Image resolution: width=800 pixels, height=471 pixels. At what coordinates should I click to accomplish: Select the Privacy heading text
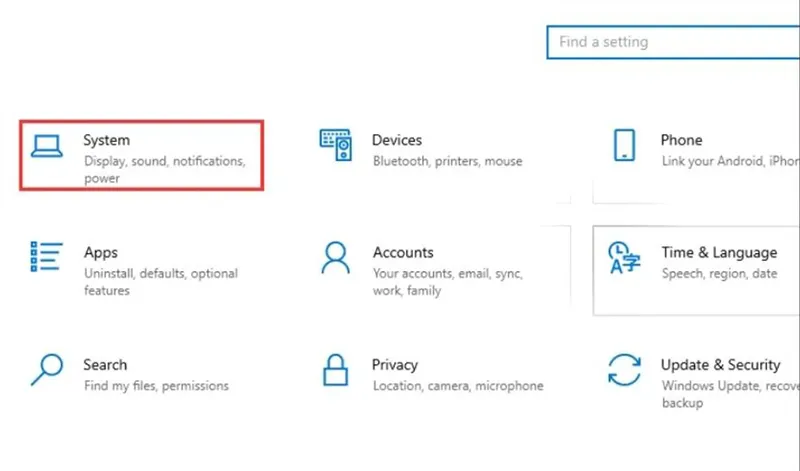pos(395,365)
